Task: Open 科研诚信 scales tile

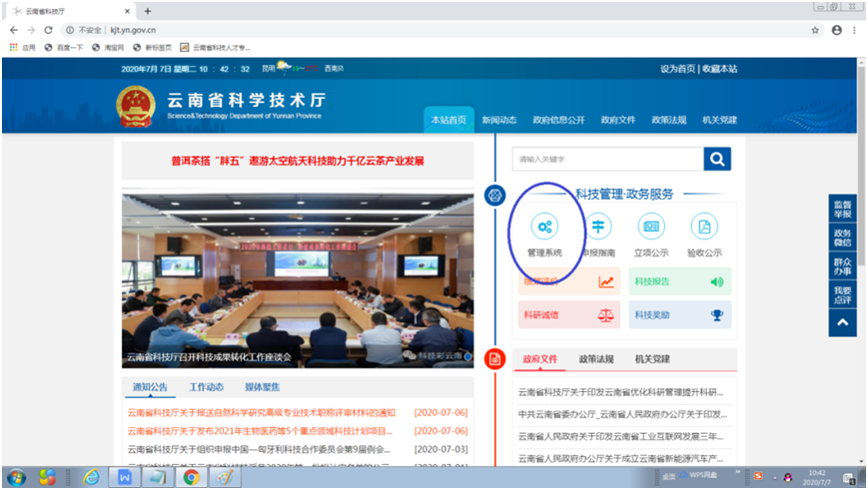Action: [569, 314]
